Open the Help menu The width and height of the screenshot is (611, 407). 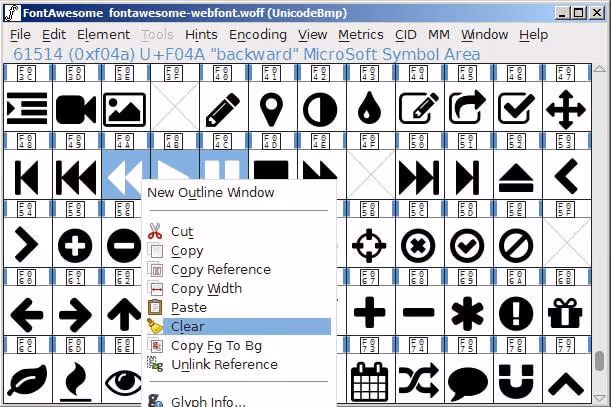tap(533, 35)
